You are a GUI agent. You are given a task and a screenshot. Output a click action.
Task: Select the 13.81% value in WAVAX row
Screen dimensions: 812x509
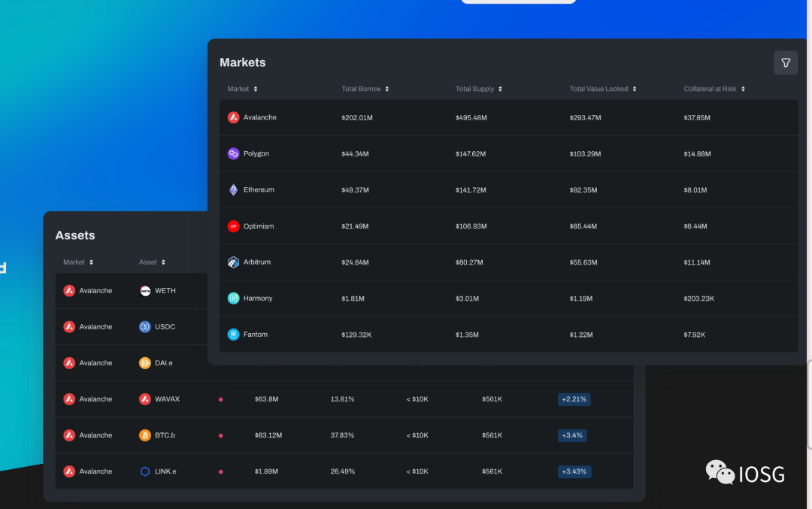tap(342, 399)
